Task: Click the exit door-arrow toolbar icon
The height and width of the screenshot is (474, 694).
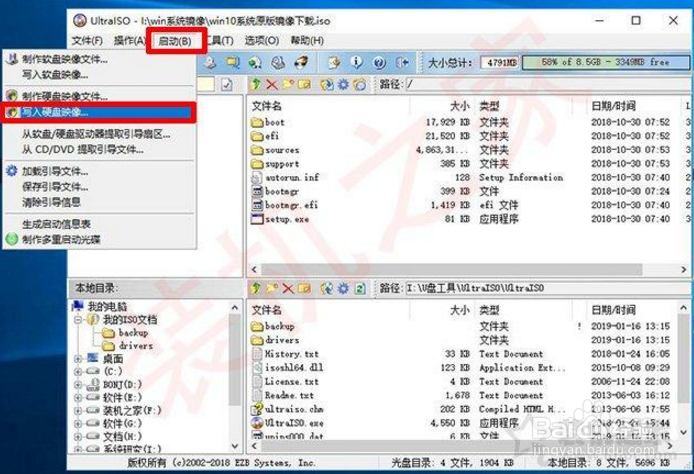Action: 402,62
